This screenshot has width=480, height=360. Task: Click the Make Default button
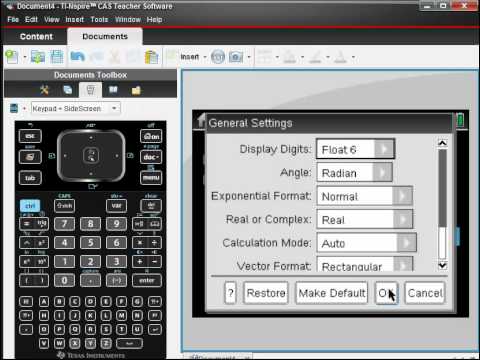[332, 293]
